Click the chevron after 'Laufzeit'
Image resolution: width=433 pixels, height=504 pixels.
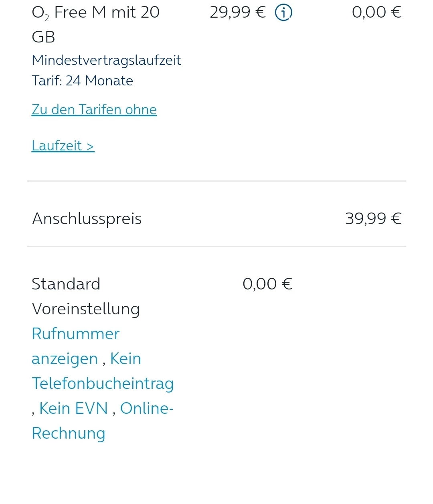(x=90, y=146)
